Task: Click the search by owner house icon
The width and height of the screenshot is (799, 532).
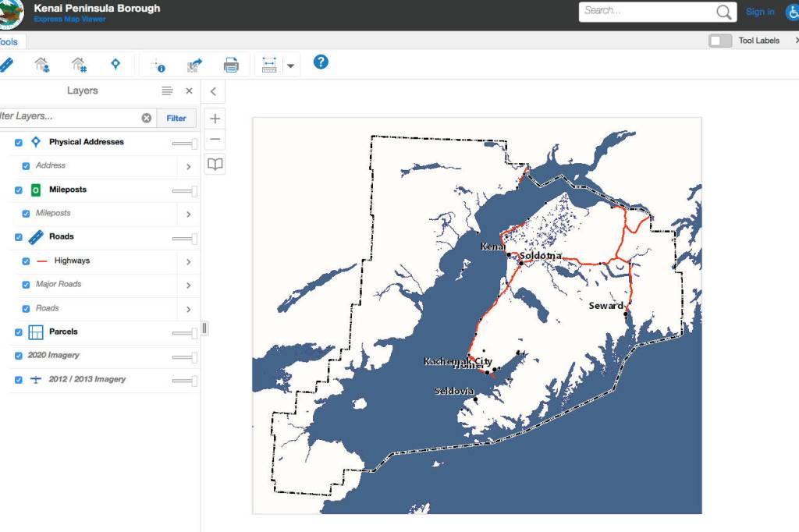Action: pyautogui.click(x=41, y=64)
